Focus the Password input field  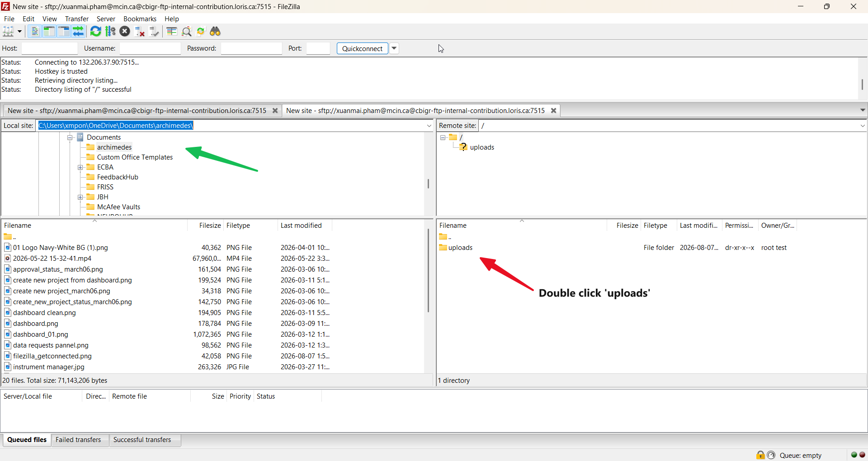point(251,48)
